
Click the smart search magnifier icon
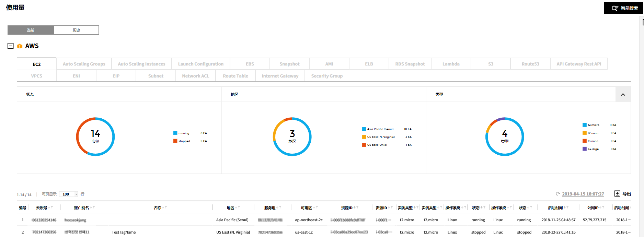(x=614, y=8)
